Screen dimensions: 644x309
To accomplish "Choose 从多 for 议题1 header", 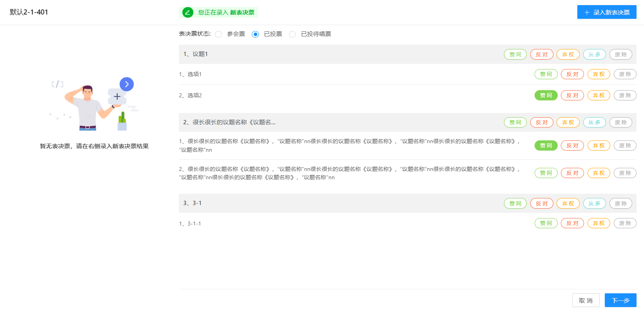I will 594,55.
